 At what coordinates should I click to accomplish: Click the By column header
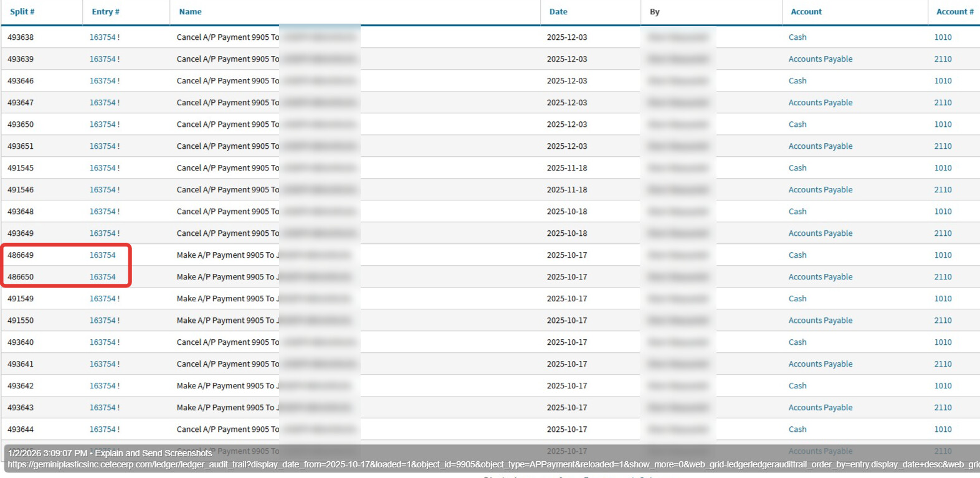click(655, 12)
